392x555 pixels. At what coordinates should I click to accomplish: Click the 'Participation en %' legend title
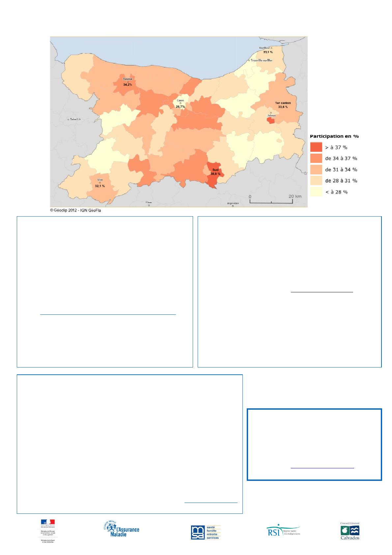pyautogui.click(x=334, y=136)
